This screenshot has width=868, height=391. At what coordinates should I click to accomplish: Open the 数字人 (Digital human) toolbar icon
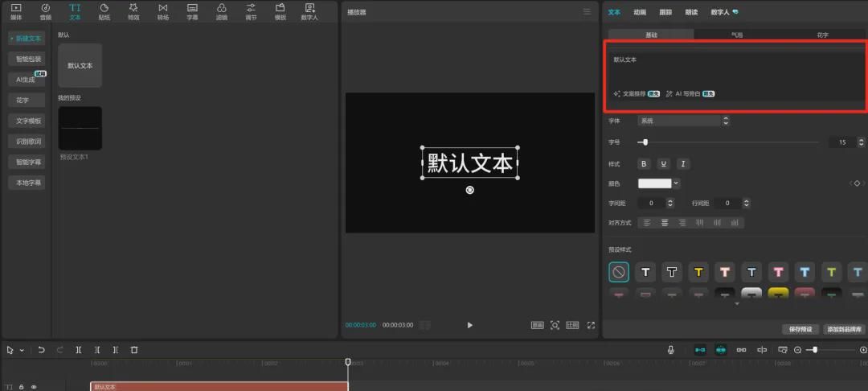tap(309, 11)
